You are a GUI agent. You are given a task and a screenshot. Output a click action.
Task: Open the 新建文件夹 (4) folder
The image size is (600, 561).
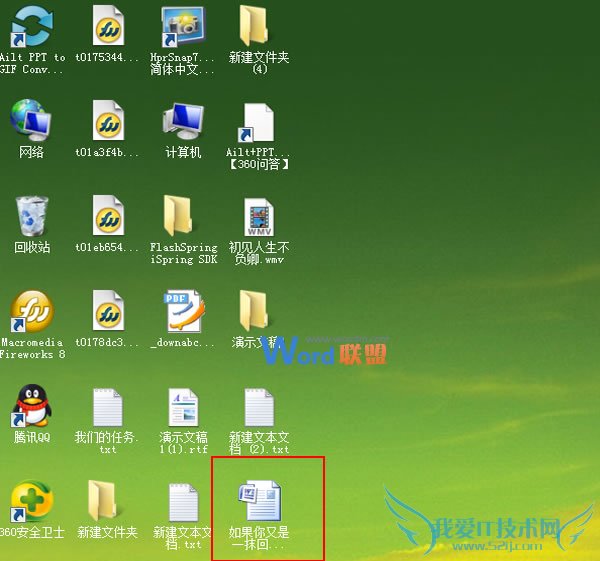tap(253, 25)
